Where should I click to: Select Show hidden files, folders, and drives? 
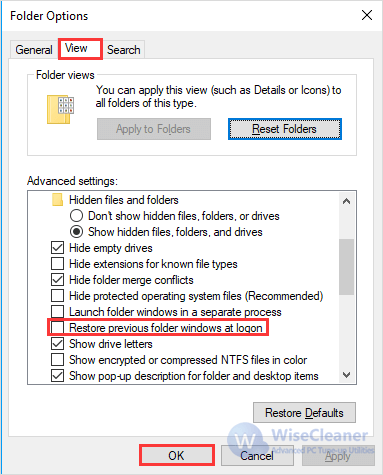pyautogui.click(x=76, y=232)
